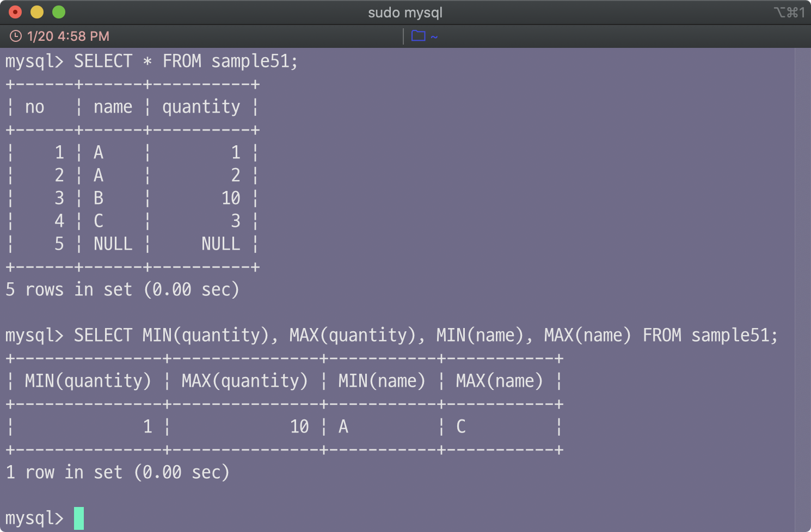Click the MAX(name) result value 'C'
The image size is (811, 532).
(461, 426)
